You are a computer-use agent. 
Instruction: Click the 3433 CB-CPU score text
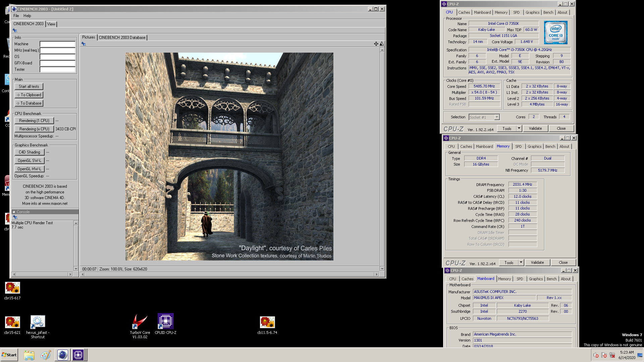click(x=66, y=129)
